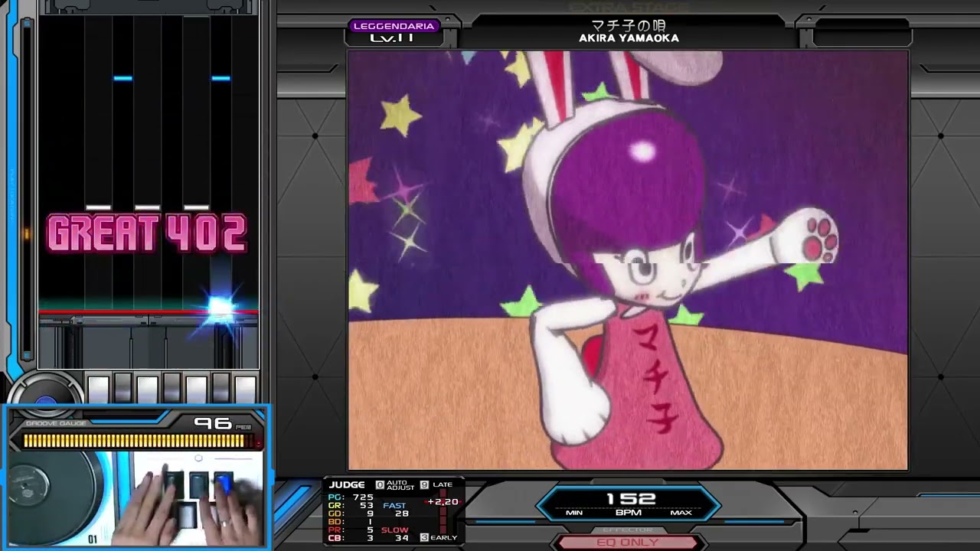Click the GREAT 402 combo display
980x551 pixels.
click(147, 233)
